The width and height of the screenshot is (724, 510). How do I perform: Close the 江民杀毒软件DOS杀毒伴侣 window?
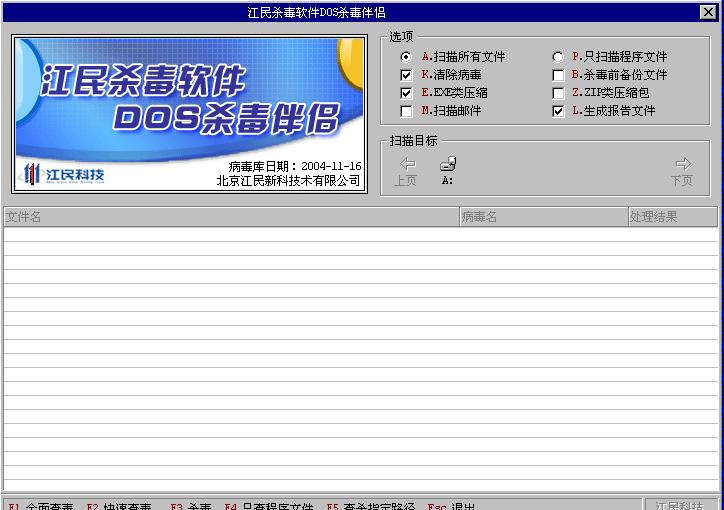pos(708,12)
